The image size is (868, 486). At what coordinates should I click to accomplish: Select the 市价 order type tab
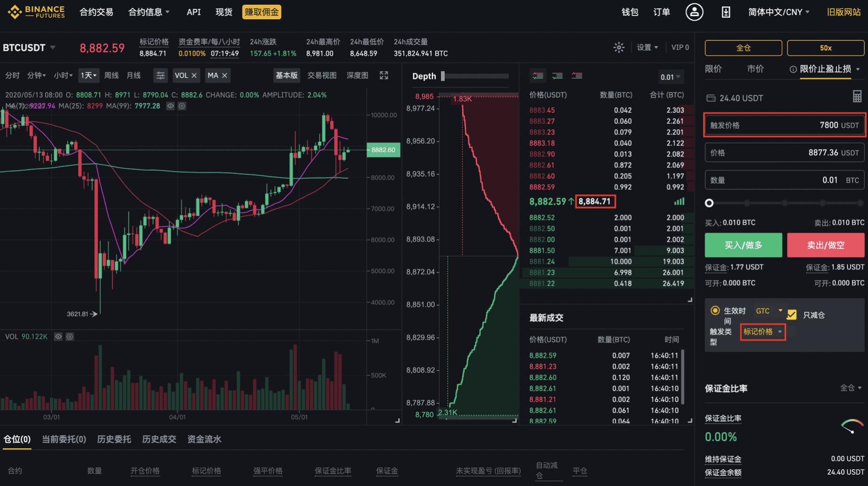coord(755,69)
